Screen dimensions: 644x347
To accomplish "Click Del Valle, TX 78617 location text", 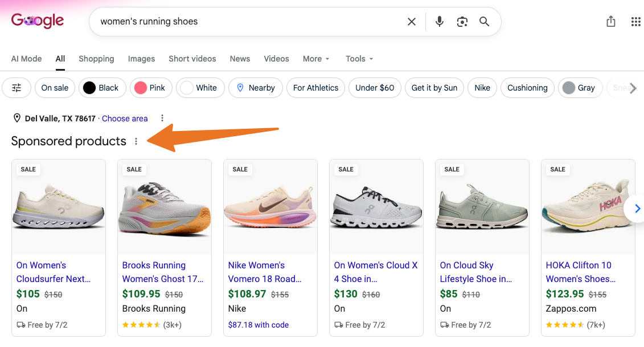I will [x=60, y=119].
